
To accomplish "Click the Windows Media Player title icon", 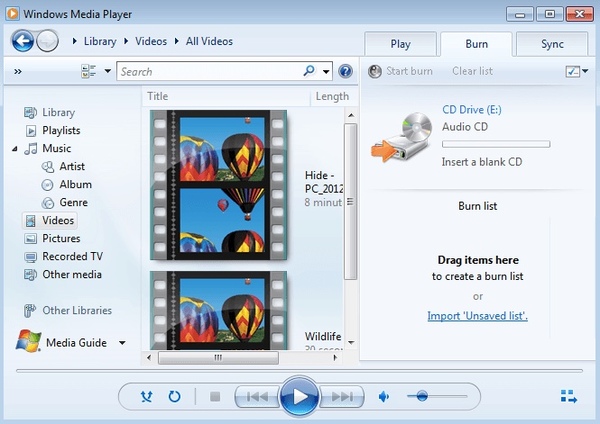I will pos(12,14).
